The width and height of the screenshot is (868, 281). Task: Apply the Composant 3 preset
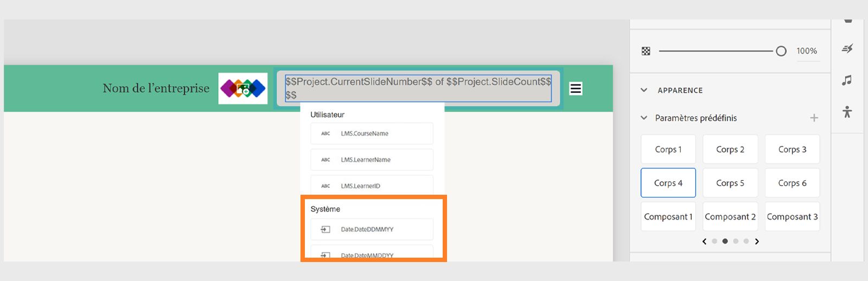pos(792,216)
